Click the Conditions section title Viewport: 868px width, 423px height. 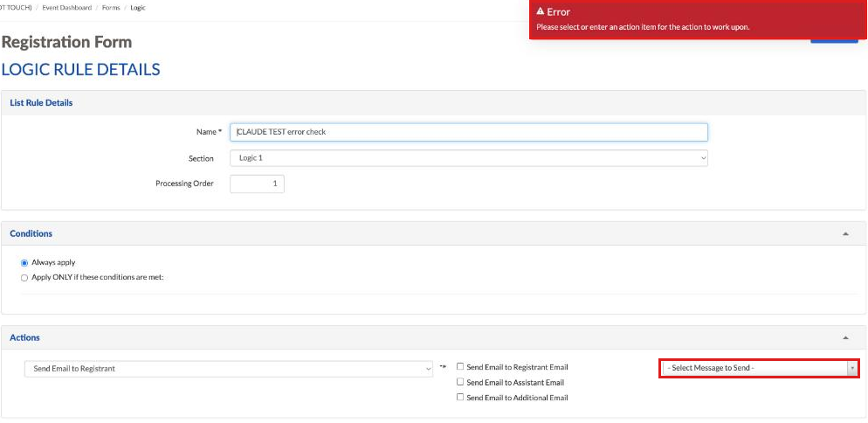coord(31,234)
